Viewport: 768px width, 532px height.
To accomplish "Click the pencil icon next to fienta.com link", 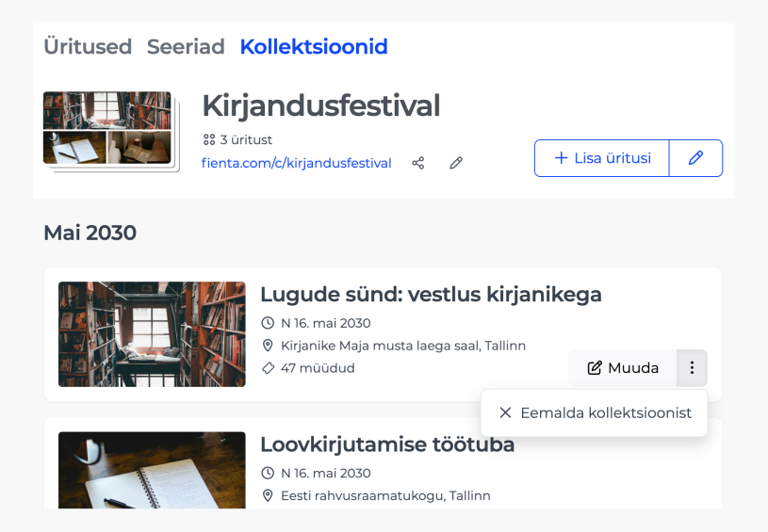I will 456,163.
